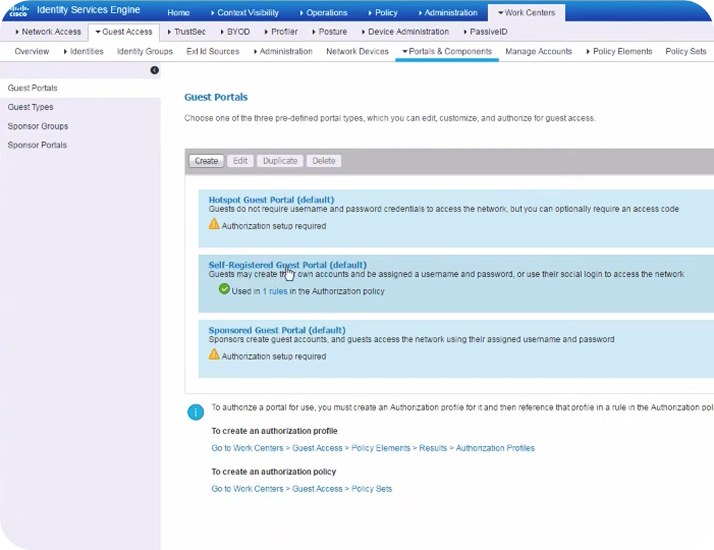Viewport: 714px width, 550px height.
Task: Click Hotspot 'Authorization setup required' text
Action: point(274,226)
